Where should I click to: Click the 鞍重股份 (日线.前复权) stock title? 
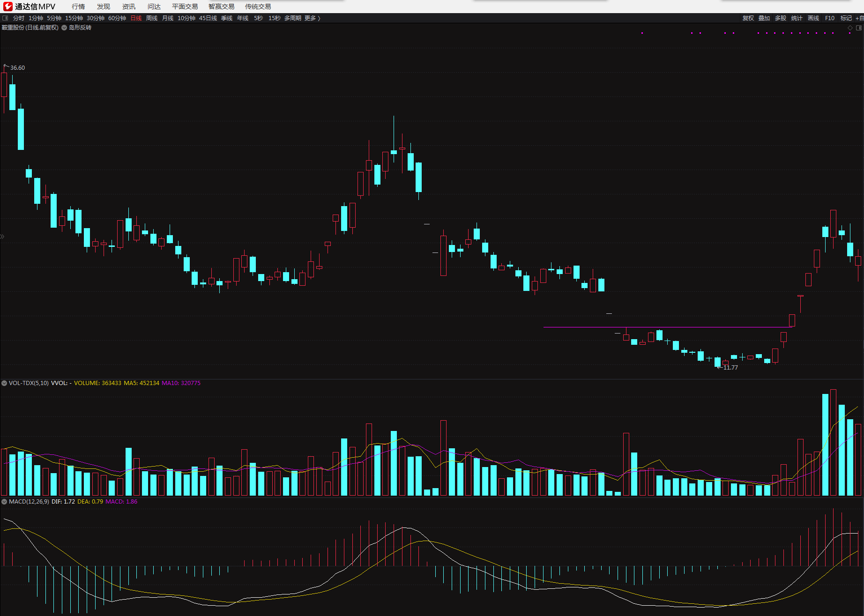tap(30, 28)
